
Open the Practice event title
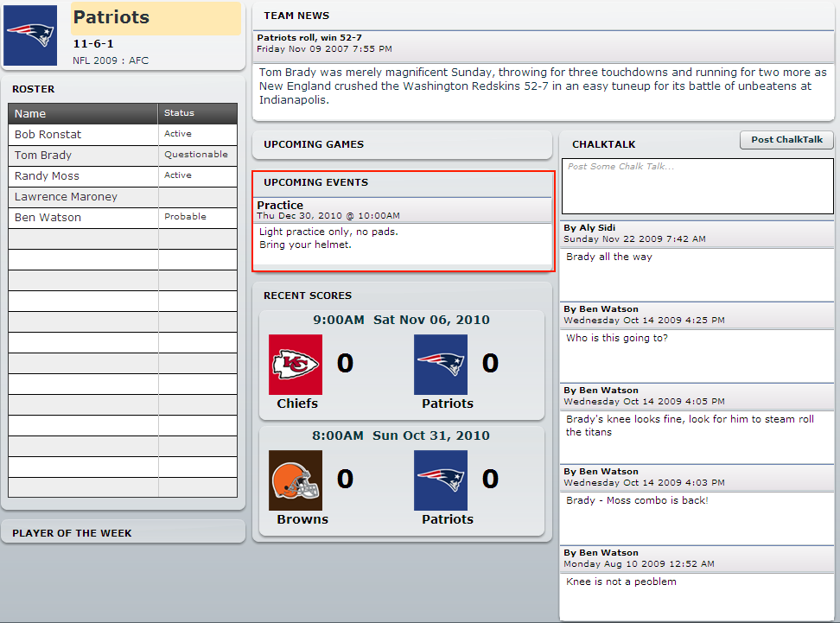pyautogui.click(x=280, y=205)
